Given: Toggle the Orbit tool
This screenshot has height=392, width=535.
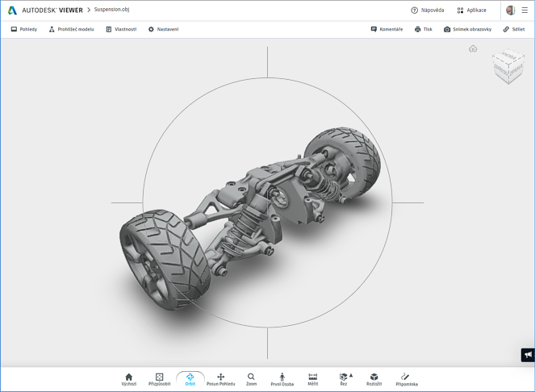Looking at the screenshot, I should 190,379.
